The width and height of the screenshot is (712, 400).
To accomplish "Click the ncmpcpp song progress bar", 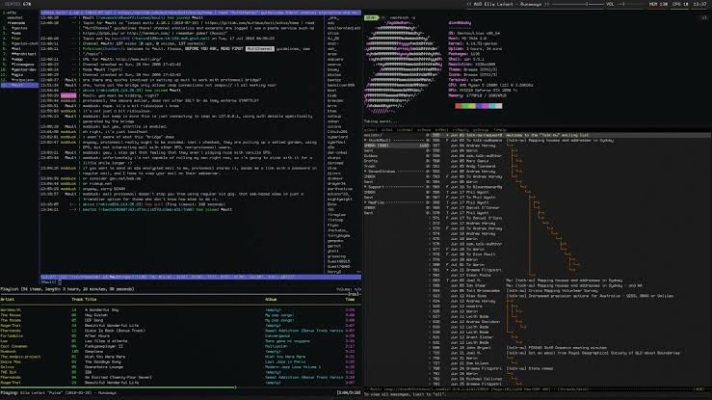I will [181, 387].
